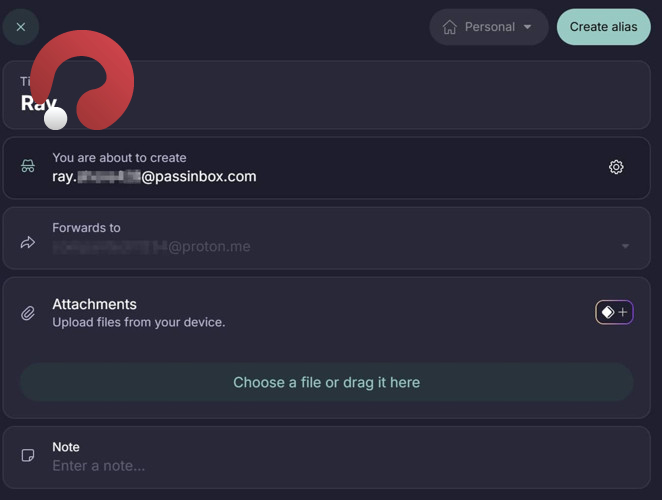Click the alias incognito icon

coord(28,166)
